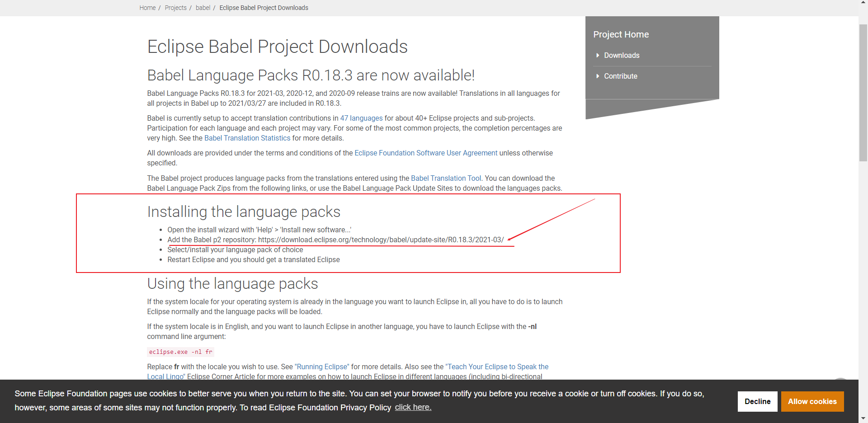Click the "Installing the language packs" heading
The width and height of the screenshot is (868, 423).
244,211
